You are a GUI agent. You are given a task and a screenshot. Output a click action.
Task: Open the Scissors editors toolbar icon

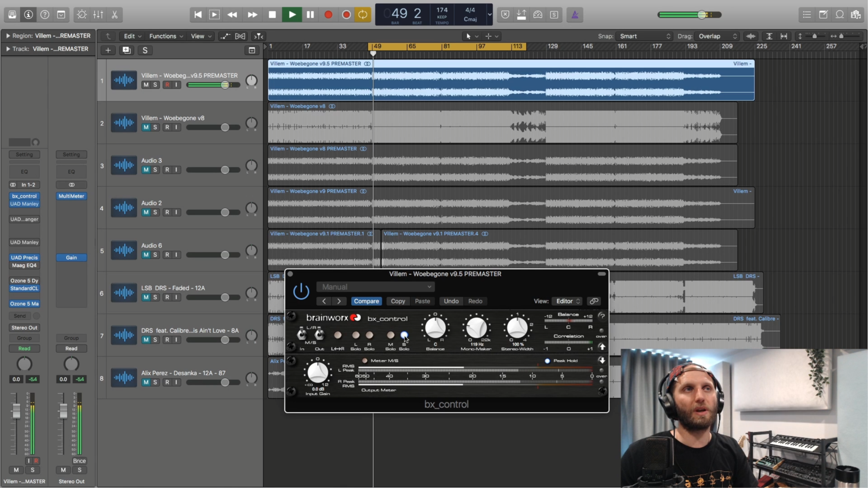coord(115,15)
